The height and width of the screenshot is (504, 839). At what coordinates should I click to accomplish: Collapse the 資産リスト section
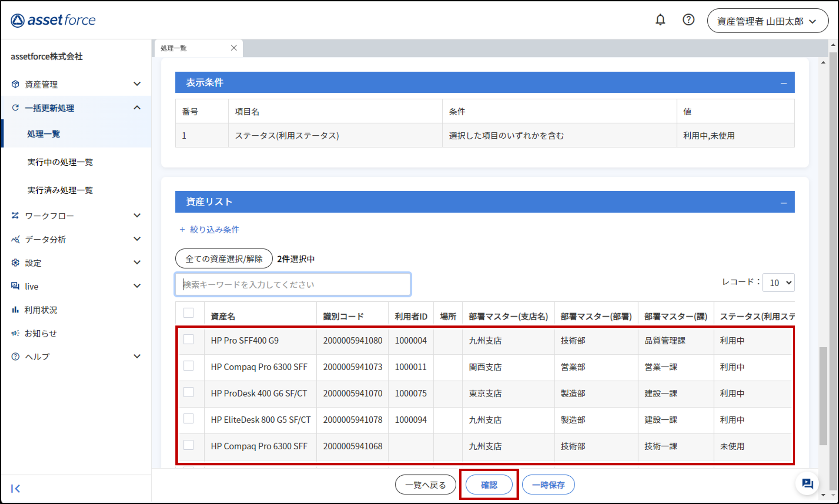pyautogui.click(x=784, y=202)
